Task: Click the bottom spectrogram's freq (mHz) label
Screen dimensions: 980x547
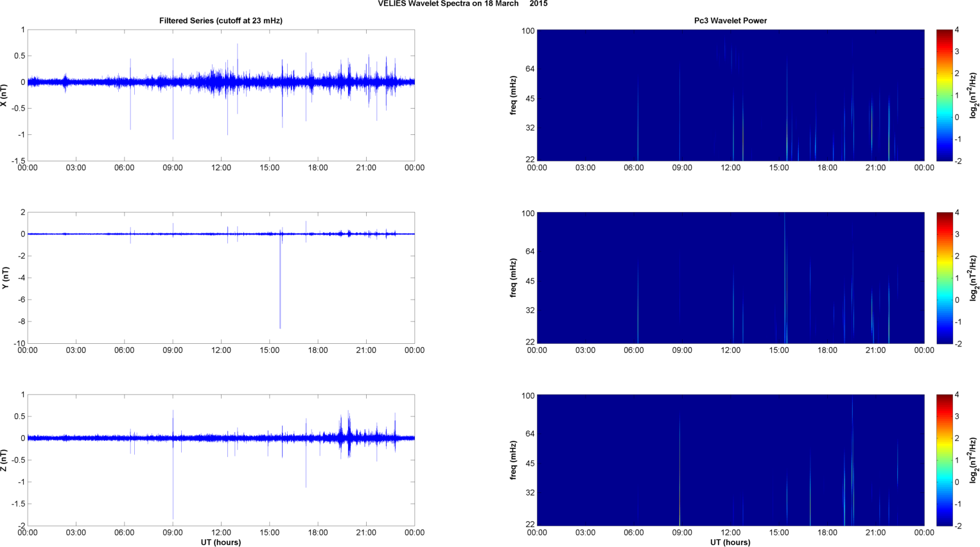Action: (x=513, y=460)
